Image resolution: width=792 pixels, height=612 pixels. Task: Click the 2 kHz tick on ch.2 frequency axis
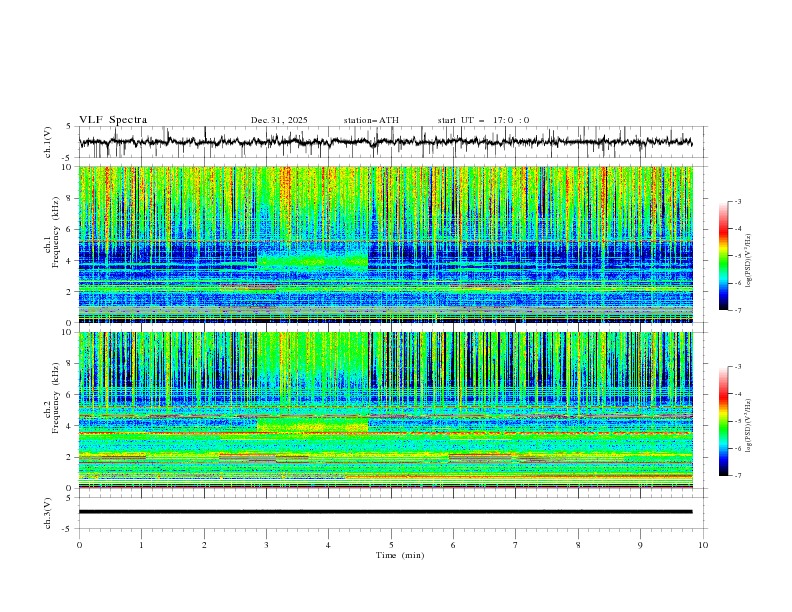point(68,457)
